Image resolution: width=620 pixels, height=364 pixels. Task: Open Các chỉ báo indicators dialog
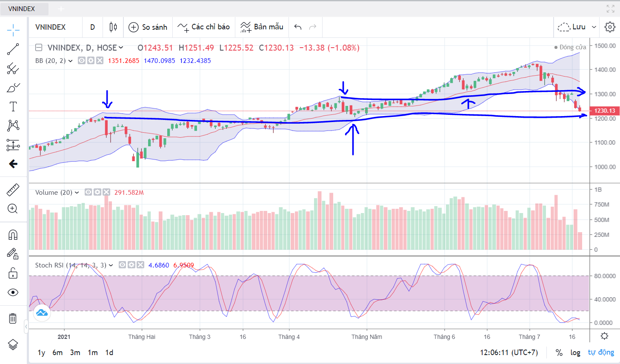pyautogui.click(x=204, y=27)
